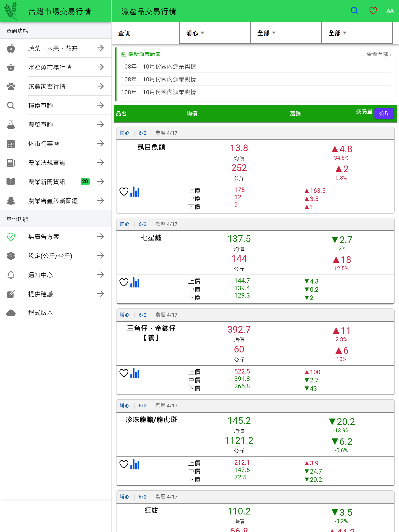Click the 珍珠龍膽/龍虎斑 product name
Image resolution: width=399 pixels, height=532 pixels.
click(x=151, y=419)
